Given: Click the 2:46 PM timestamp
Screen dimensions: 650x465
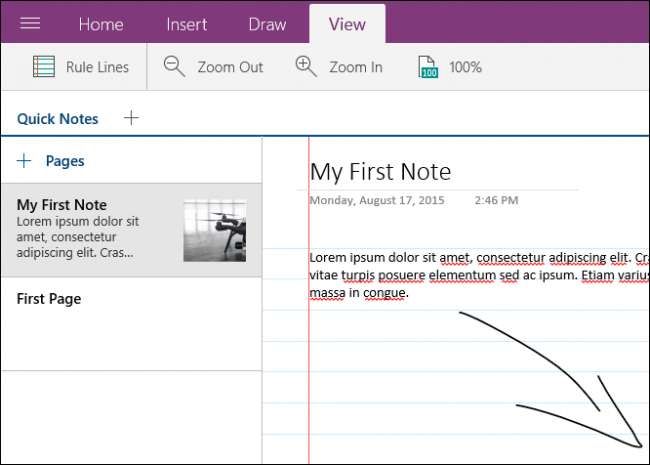Looking at the screenshot, I should (x=495, y=200).
